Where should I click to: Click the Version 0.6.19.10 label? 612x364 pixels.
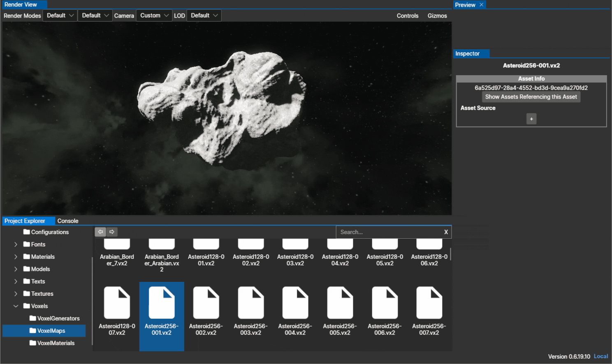569,357
